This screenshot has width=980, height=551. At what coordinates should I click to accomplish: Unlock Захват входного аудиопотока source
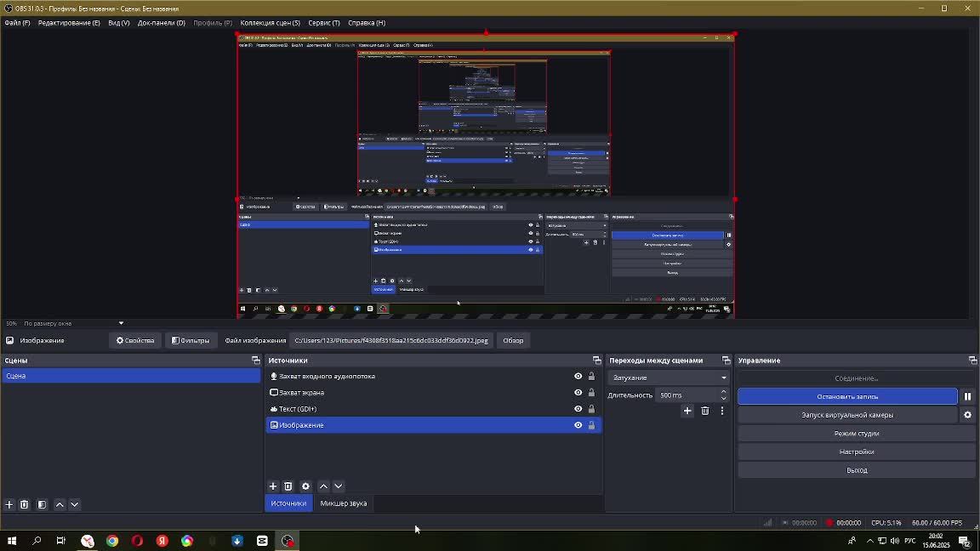point(591,376)
